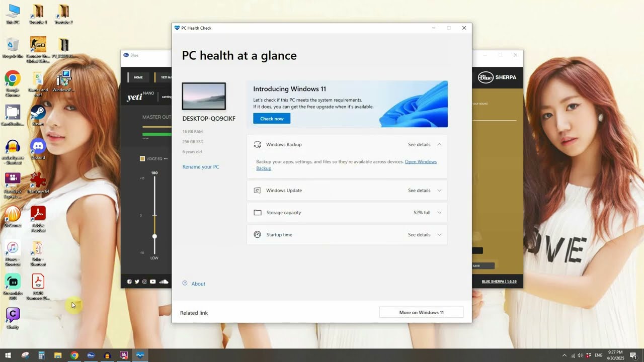The image size is (644, 362).
Task: Switch to Blue Sherpa in the taskbar
Action: tap(91, 355)
